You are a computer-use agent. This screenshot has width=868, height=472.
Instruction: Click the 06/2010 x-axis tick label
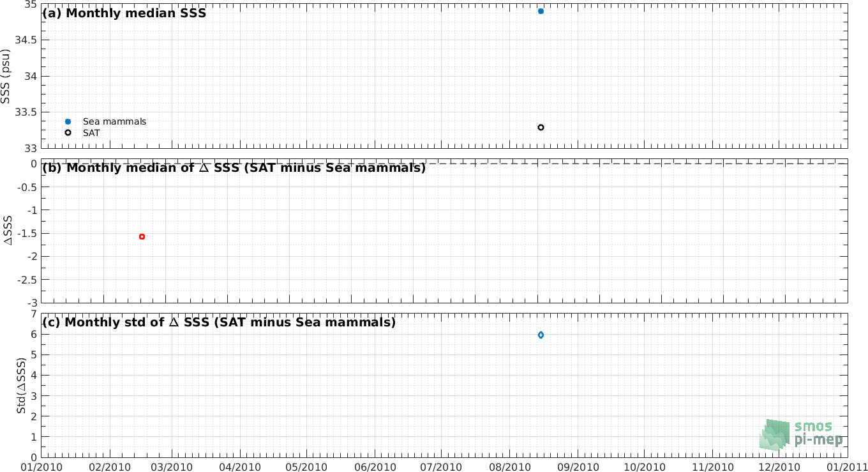point(373,466)
